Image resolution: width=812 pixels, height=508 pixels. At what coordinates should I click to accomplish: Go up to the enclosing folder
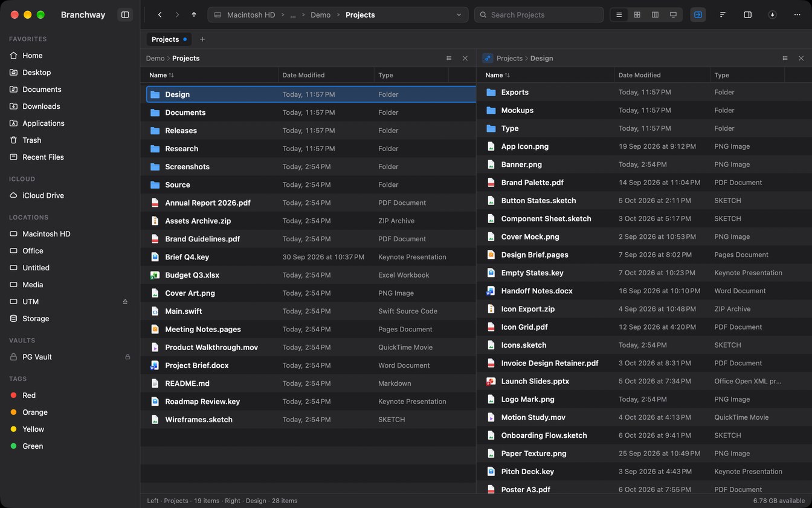[194, 15]
